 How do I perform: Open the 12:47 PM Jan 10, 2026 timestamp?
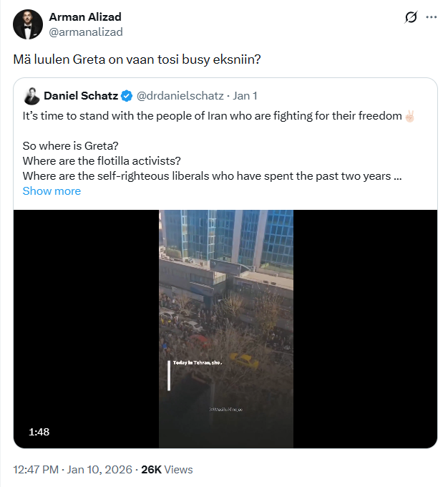point(73,470)
